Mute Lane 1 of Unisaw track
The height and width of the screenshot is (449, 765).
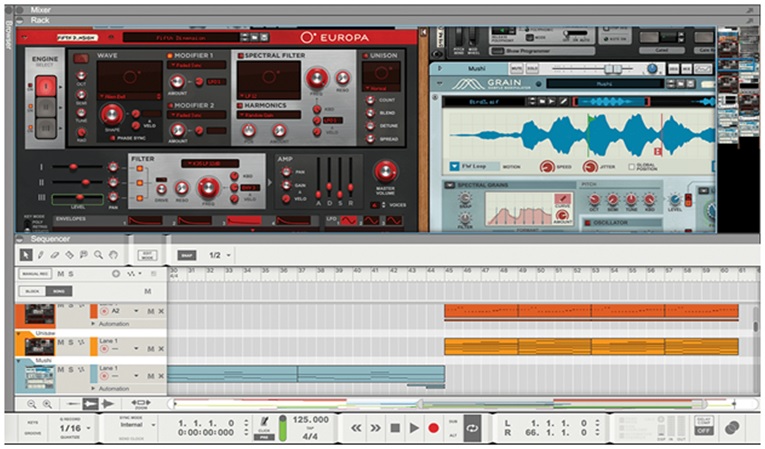pos(151,348)
